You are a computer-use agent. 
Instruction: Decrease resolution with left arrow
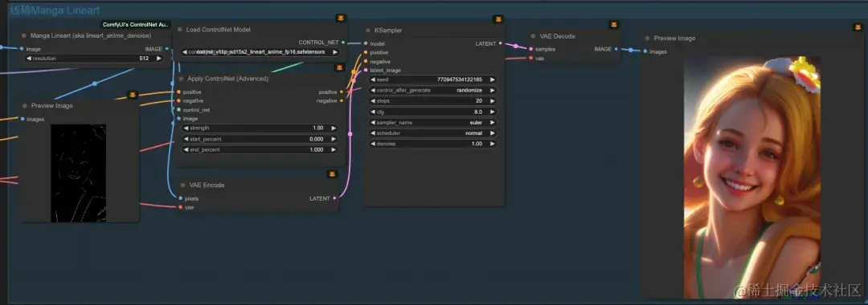click(x=30, y=58)
